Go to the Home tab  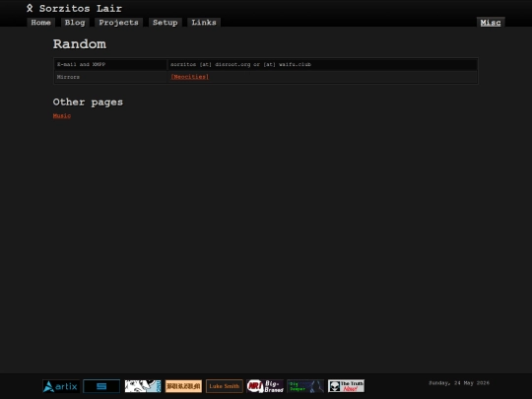pyautogui.click(x=40, y=23)
